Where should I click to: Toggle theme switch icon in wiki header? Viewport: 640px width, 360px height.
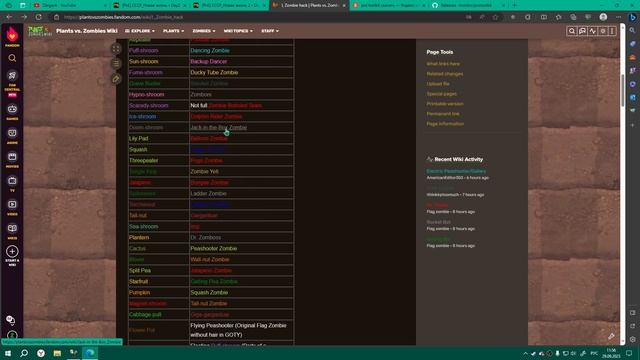click(x=603, y=31)
